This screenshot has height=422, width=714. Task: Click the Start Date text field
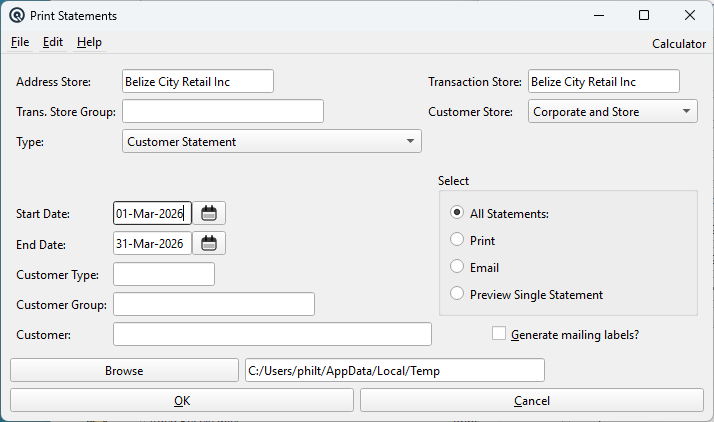coord(153,213)
